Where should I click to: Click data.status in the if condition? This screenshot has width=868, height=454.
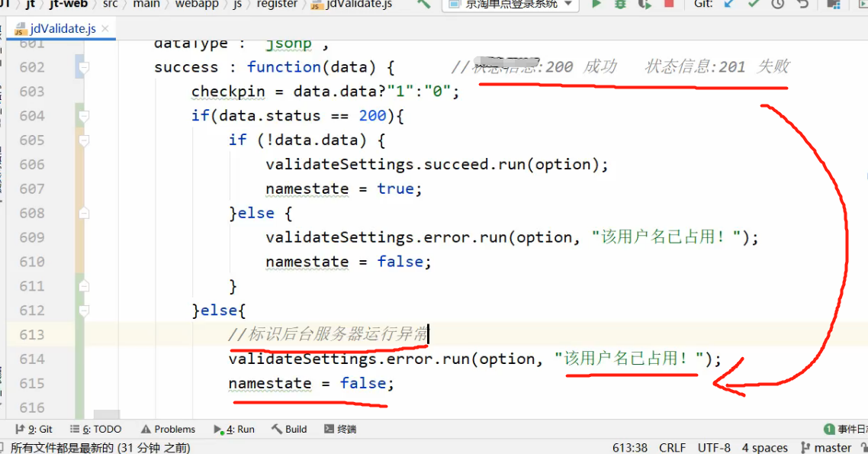(269, 116)
